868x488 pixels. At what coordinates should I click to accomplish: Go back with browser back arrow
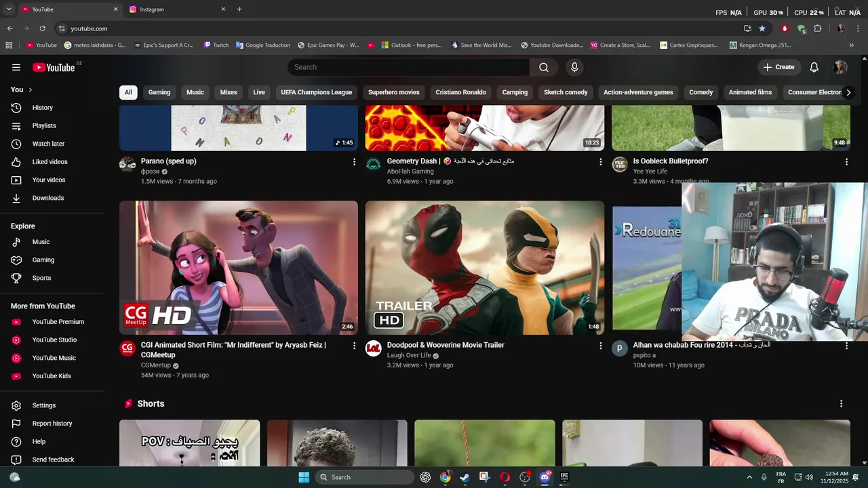tap(9, 28)
